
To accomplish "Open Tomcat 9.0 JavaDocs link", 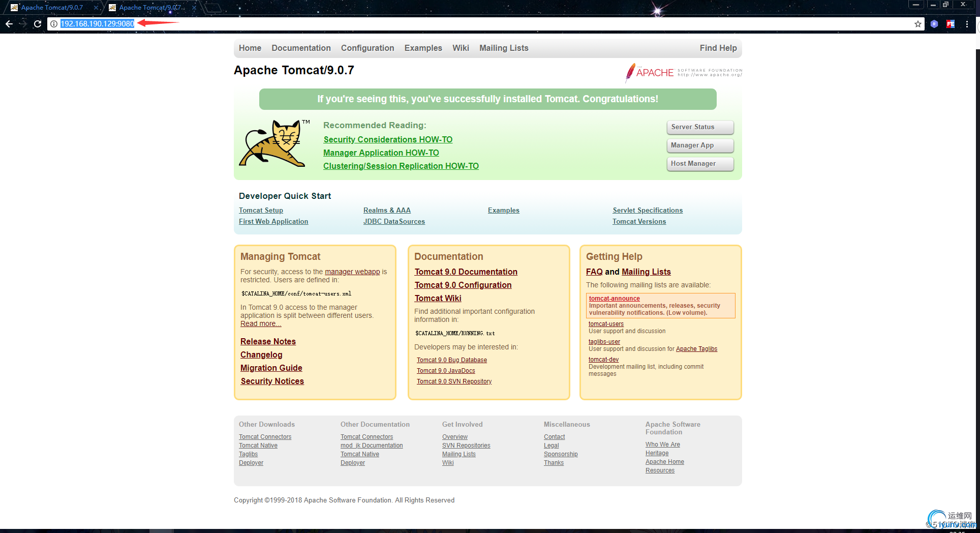I will point(446,371).
